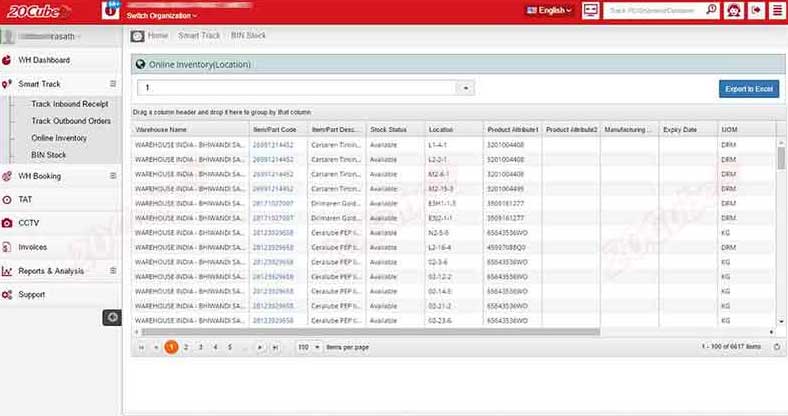This screenshot has width=788, height=416.
Task: Click the 20Cube logo
Action: 36,11
